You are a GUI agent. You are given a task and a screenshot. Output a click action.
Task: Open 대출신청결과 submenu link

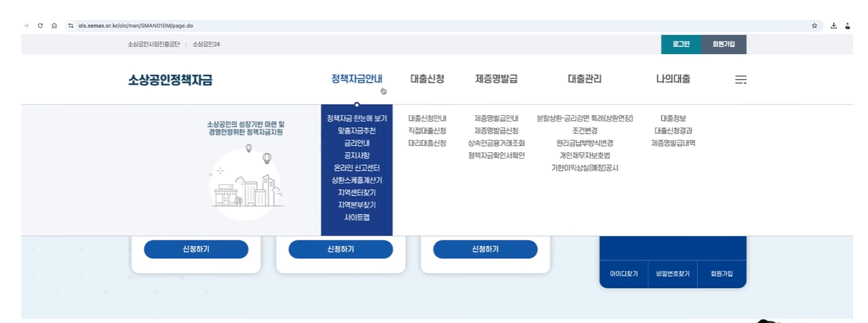[x=673, y=131]
